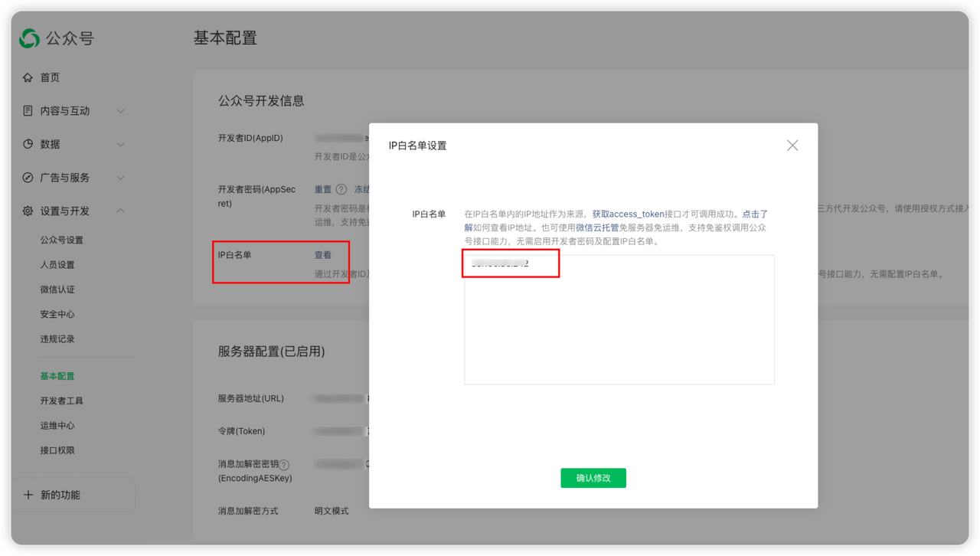The height and width of the screenshot is (556, 980).
Task: Click the 设置与开发 gear icon
Action: click(29, 211)
